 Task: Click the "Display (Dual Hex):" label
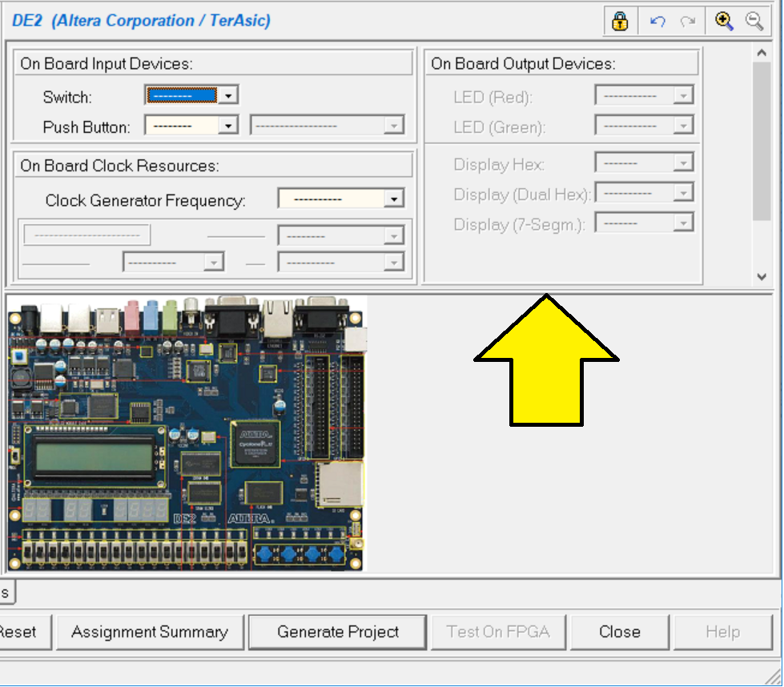[522, 195]
